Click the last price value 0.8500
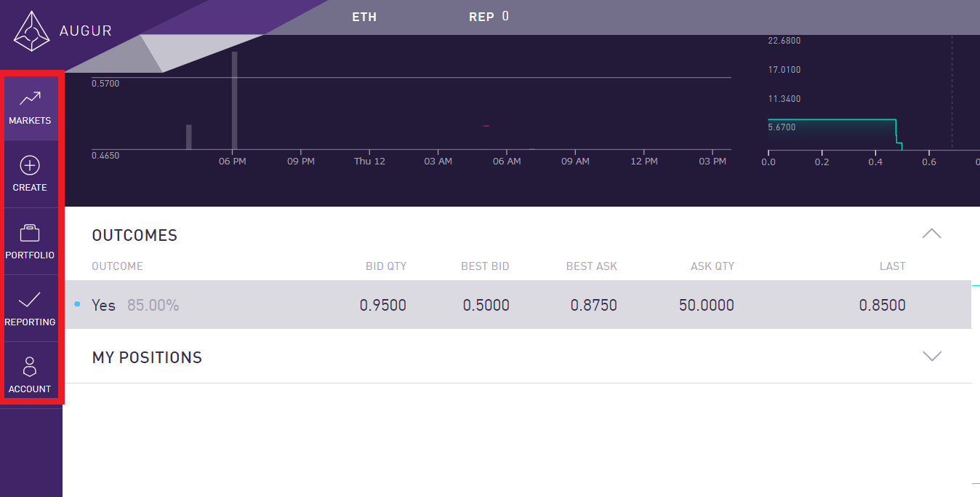 tap(883, 306)
